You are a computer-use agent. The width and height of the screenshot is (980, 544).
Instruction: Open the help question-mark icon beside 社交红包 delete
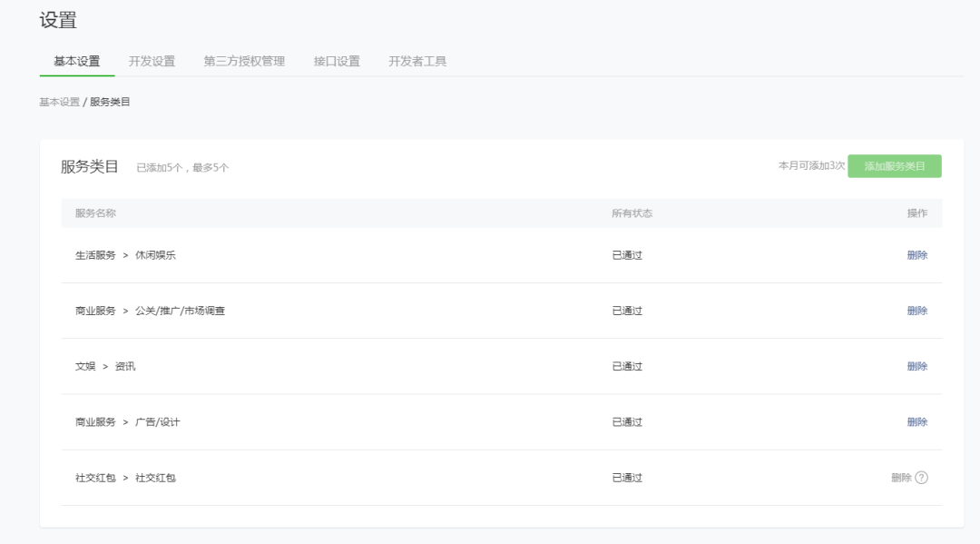[x=921, y=478]
